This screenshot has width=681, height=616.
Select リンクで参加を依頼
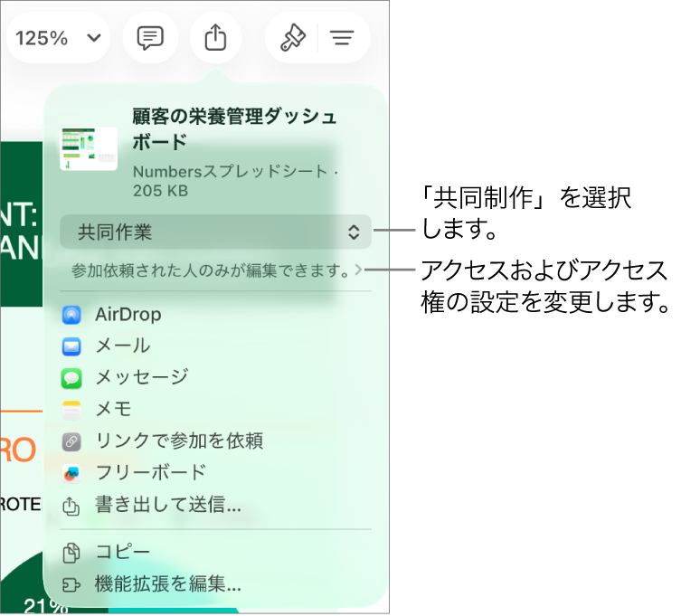pyautogui.click(x=179, y=441)
